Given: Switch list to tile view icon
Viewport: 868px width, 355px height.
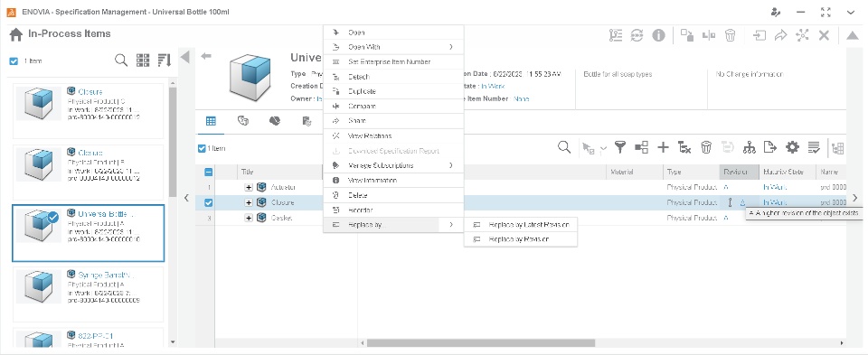Looking at the screenshot, I should point(143,61).
